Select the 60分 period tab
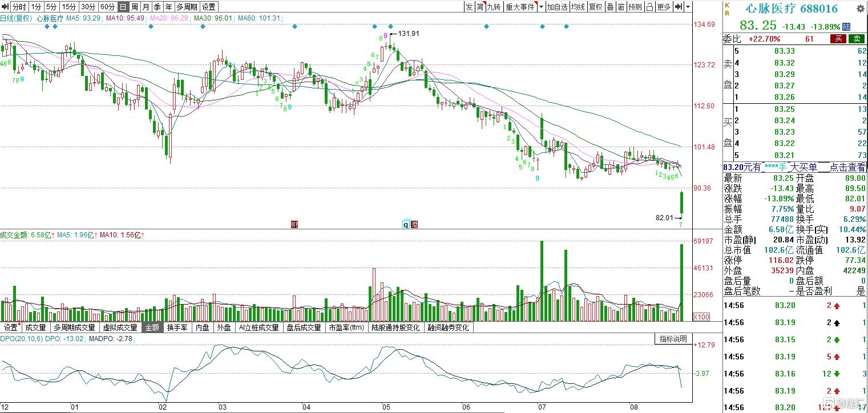Viewport: 868px width, 413px height. pyautogui.click(x=107, y=7)
